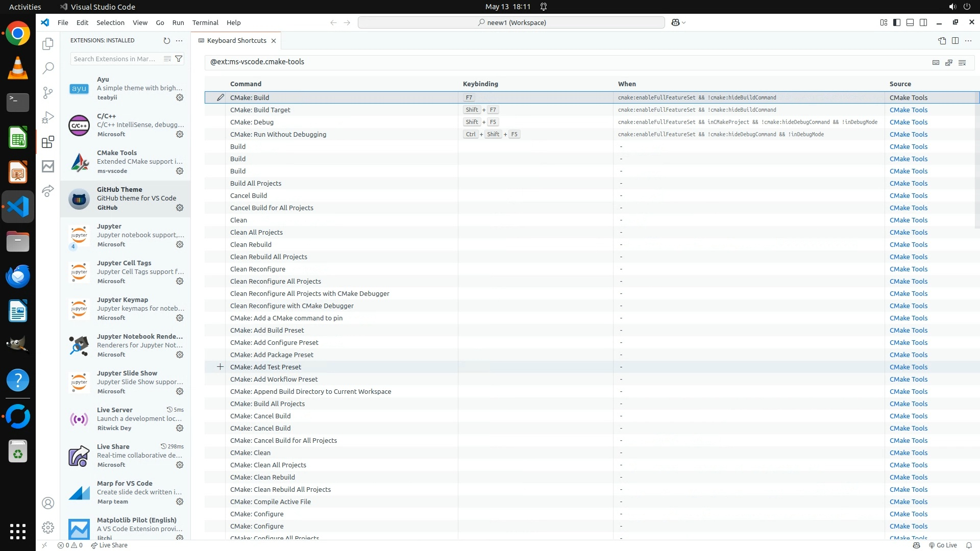
Task: Open the Search view in activity bar
Action: click(x=48, y=68)
